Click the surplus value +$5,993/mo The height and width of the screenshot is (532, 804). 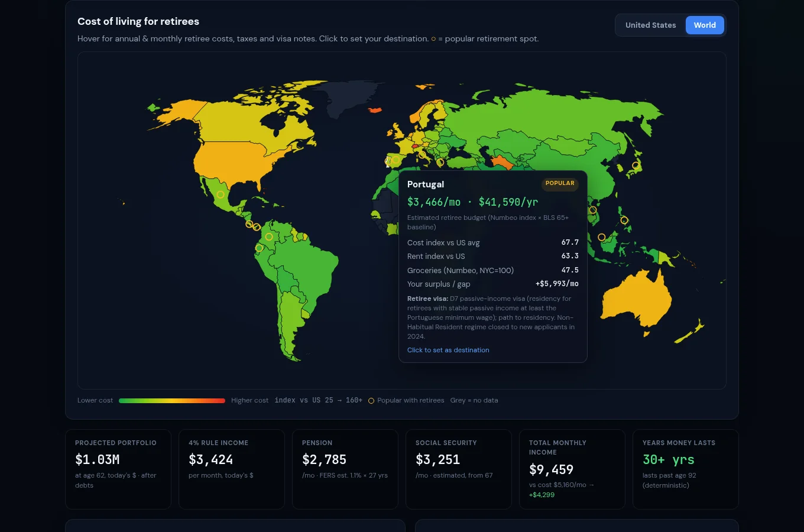coord(557,284)
